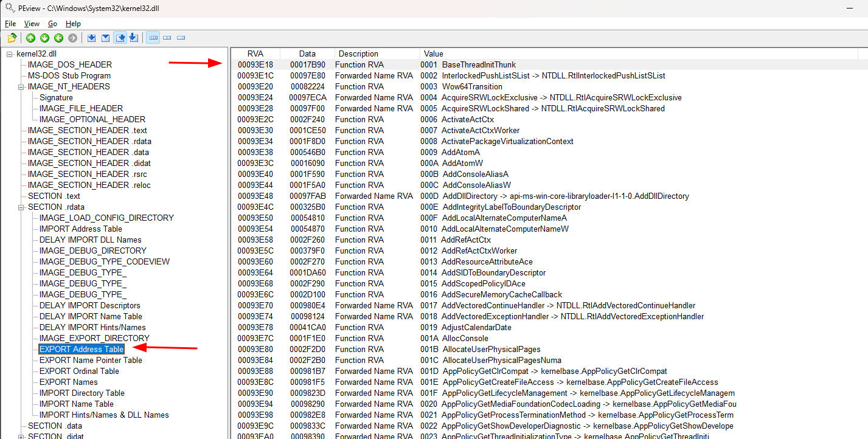
Task: Open the Go menu
Action: point(52,24)
